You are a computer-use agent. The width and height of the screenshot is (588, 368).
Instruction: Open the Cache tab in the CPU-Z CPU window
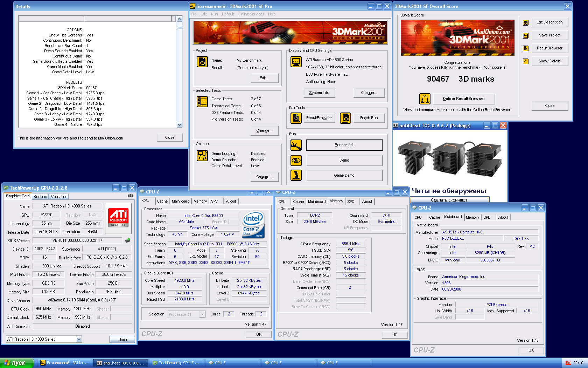pos(162,201)
